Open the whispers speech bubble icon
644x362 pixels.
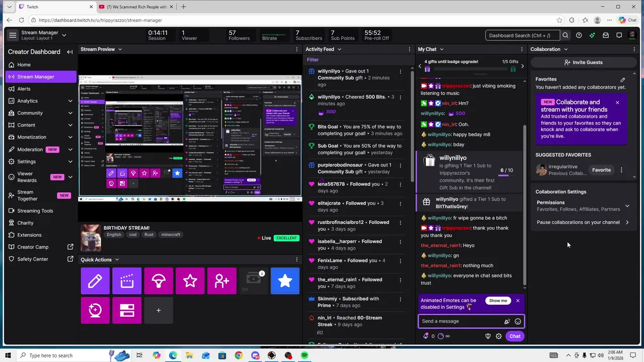619,35
